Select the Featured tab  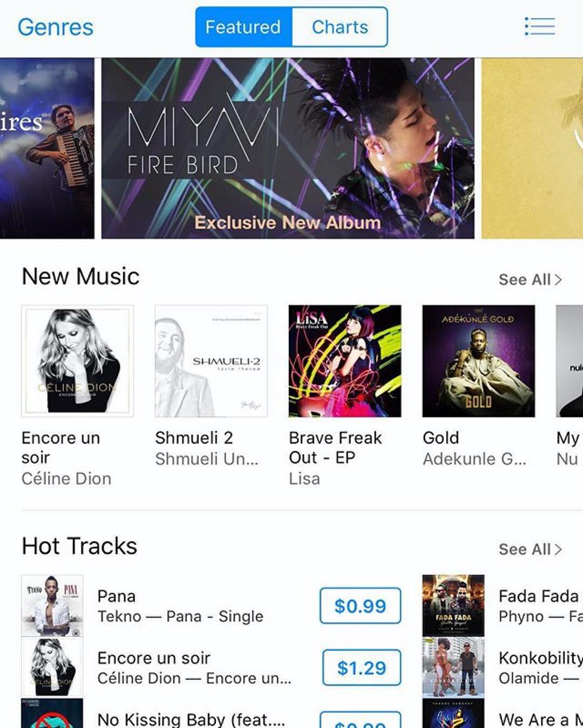click(243, 27)
